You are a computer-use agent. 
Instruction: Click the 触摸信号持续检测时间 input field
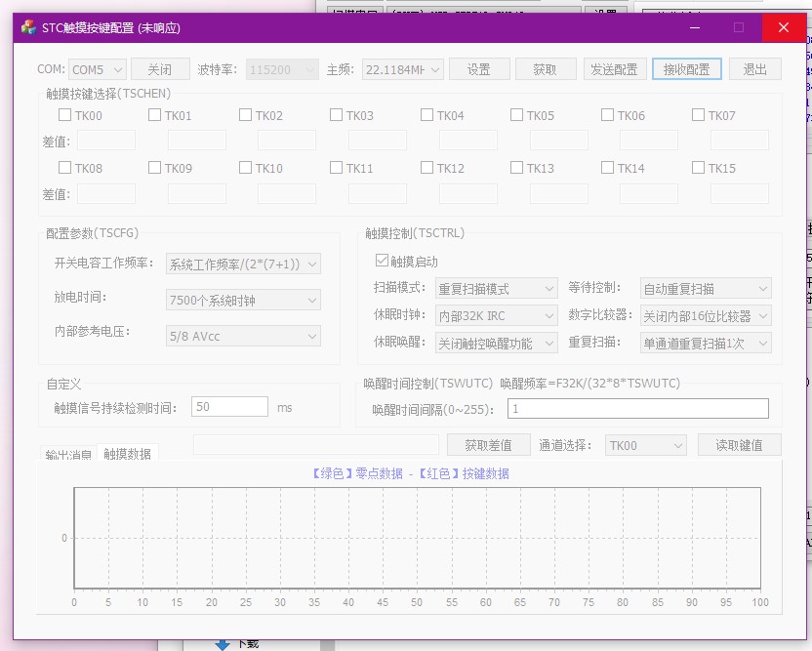[229, 407]
